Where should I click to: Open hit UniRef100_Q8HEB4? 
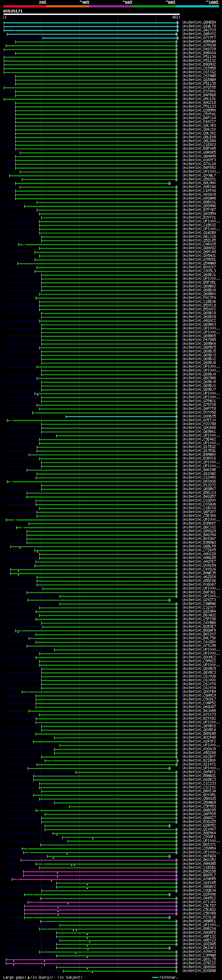pos(199,23)
